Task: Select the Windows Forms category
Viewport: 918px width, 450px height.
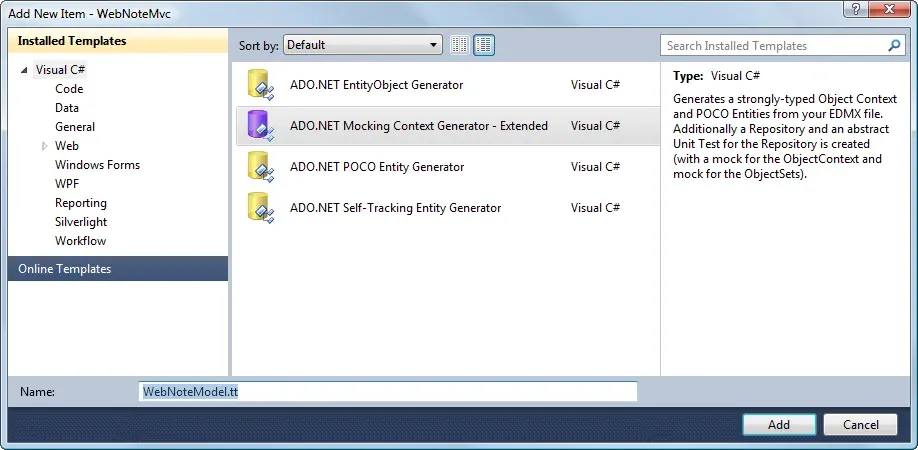Action: 98,165
